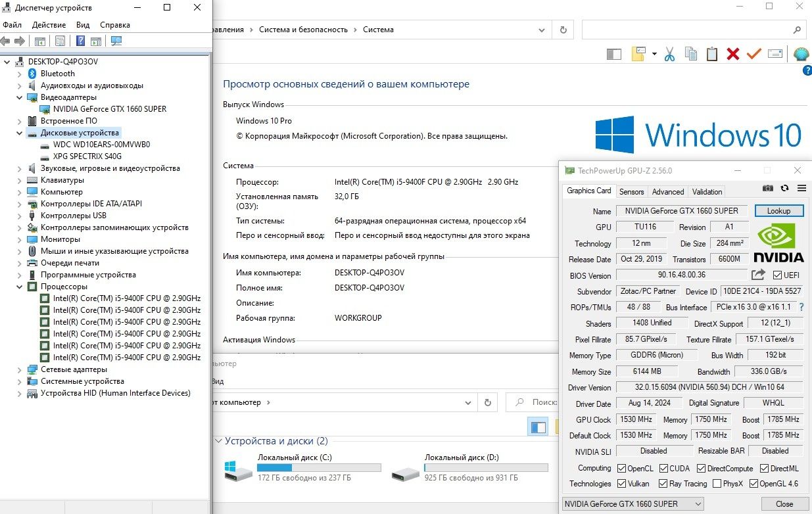Click the GPU-Z camera screenshot icon

coord(767,188)
